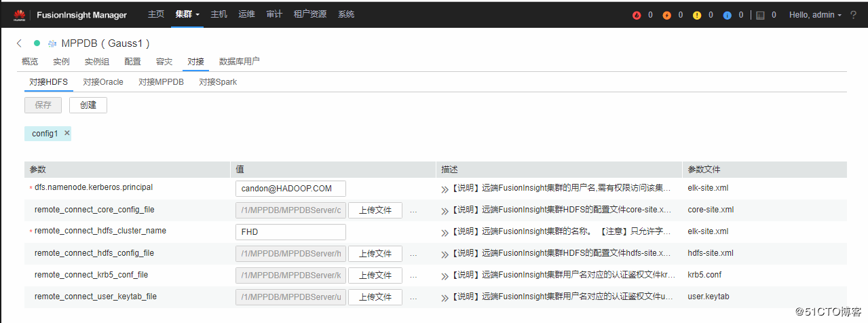Select the 对接 tab

[195, 62]
